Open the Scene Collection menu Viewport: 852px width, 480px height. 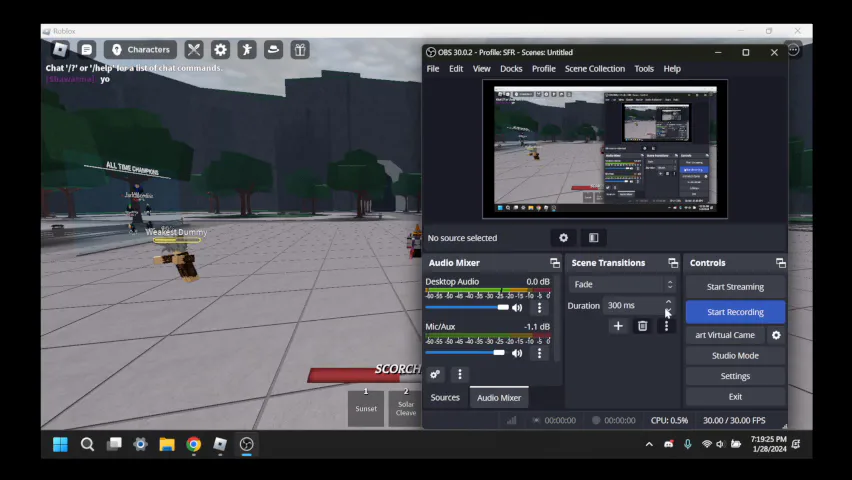595,68
